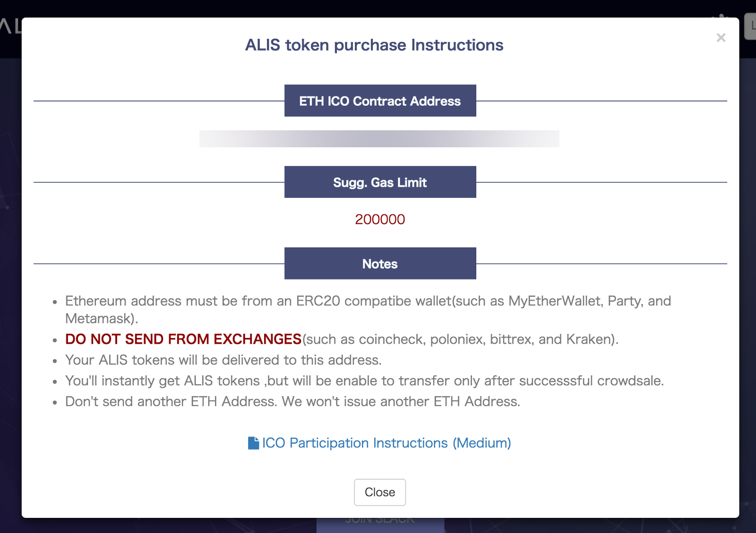Click the Notes section heading
This screenshot has height=533, width=756.
[380, 264]
